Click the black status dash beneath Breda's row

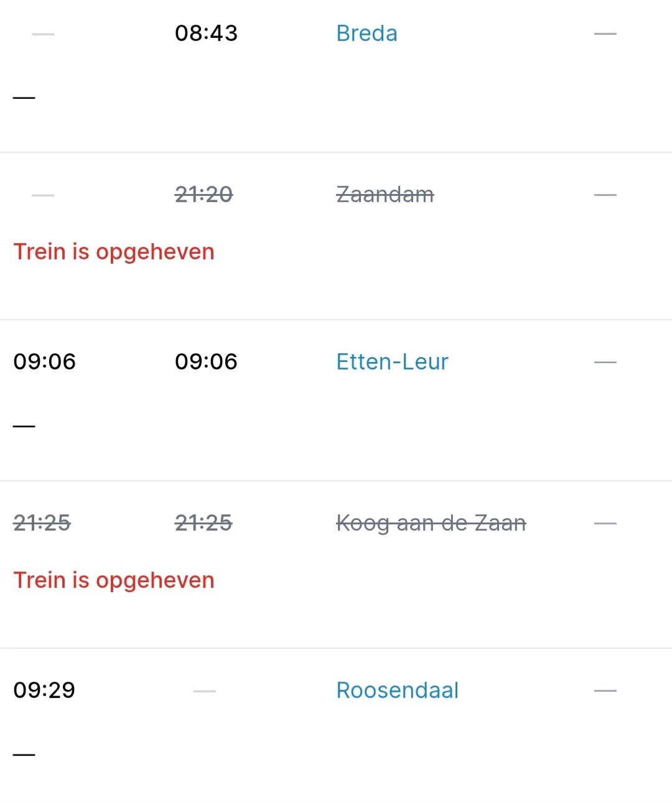coord(24,98)
